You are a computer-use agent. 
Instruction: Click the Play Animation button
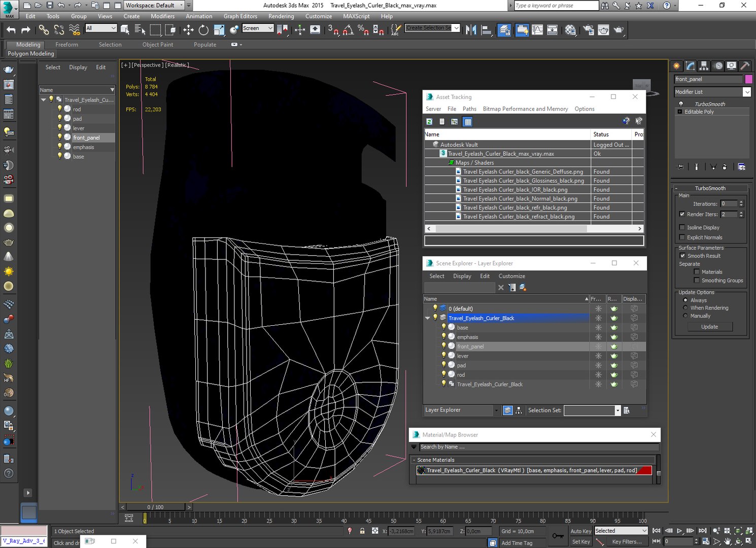click(x=679, y=531)
